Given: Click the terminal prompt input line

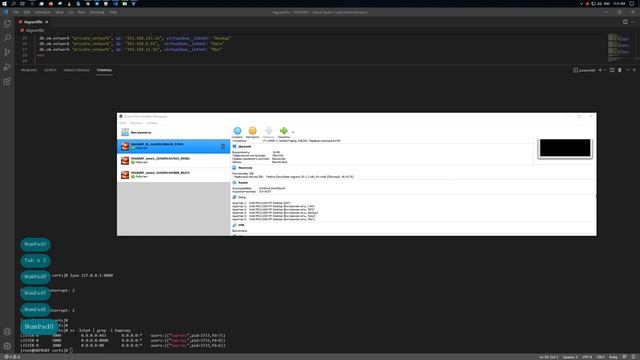Looking at the screenshot, I should click(x=47, y=350).
